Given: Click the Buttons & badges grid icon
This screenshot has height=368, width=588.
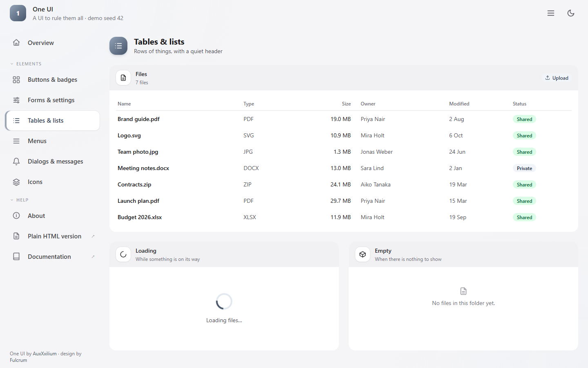Looking at the screenshot, I should click(16, 80).
